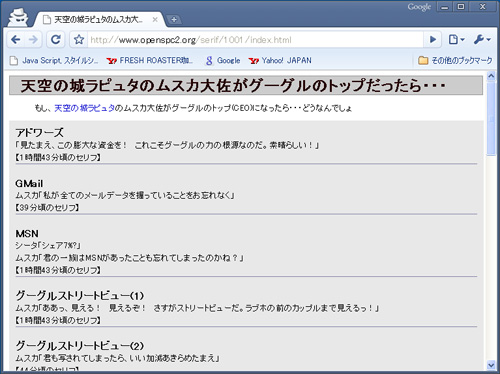Follow the blue 天空の城ラピュタ link
Image resolution: width=500 pixels, height=374 pixels.
(x=84, y=108)
